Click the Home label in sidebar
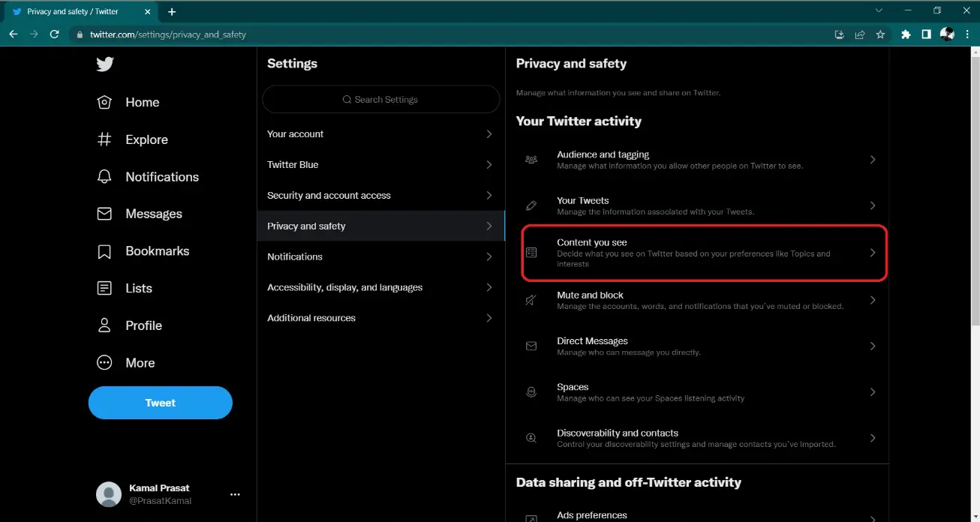Image resolution: width=980 pixels, height=522 pixels. coord(143,102)
